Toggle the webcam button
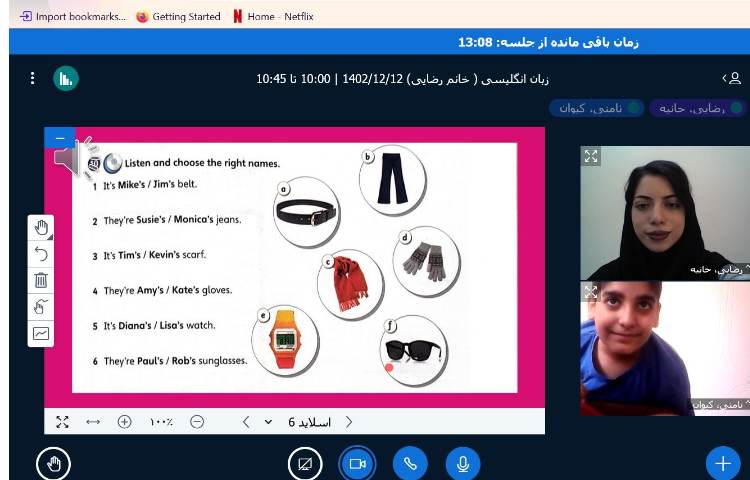 357,463
